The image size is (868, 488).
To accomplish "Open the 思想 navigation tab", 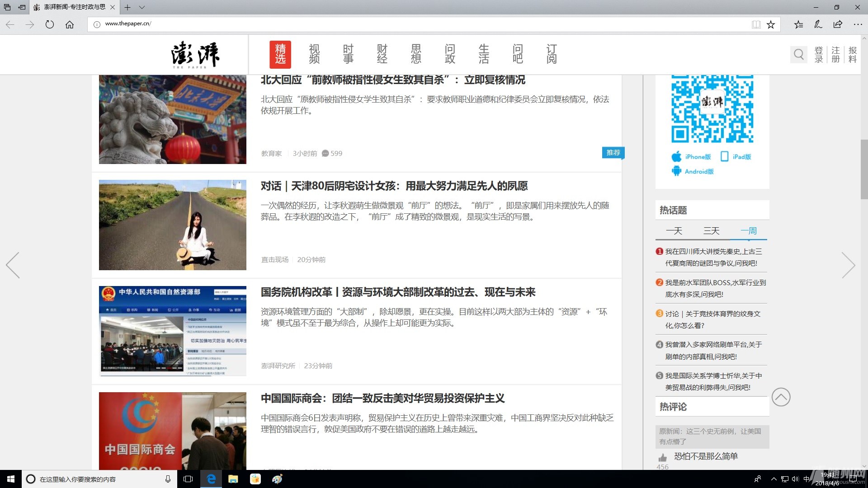I will pos(416,54).
